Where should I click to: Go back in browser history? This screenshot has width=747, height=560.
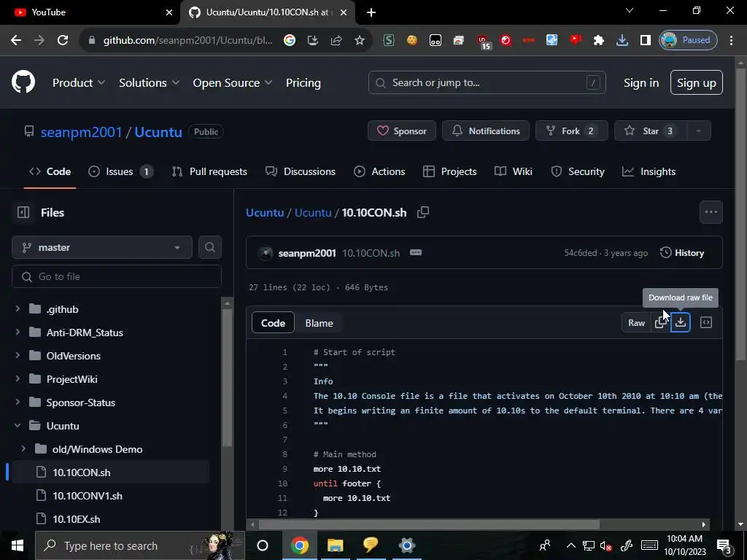pyautogui.click(x=16, y=40)
